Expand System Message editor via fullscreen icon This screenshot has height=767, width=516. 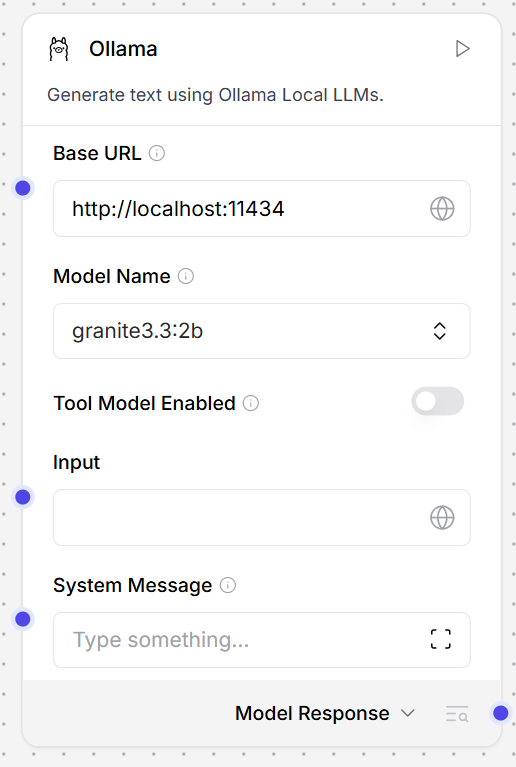[x=441, y=639]
